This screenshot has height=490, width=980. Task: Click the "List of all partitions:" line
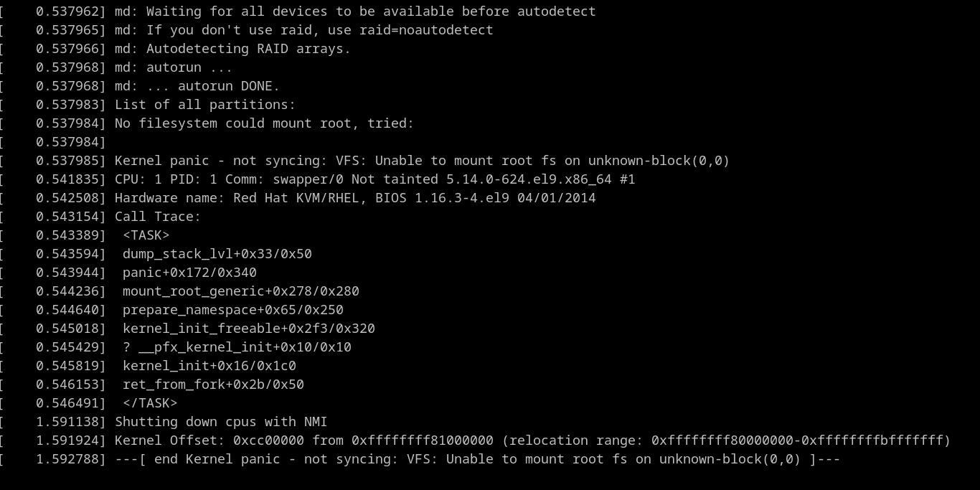tap(205, 105)
